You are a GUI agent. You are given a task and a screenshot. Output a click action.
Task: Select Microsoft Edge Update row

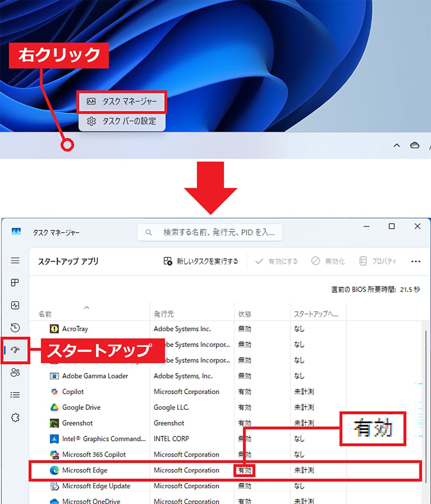tap(96, 486)
